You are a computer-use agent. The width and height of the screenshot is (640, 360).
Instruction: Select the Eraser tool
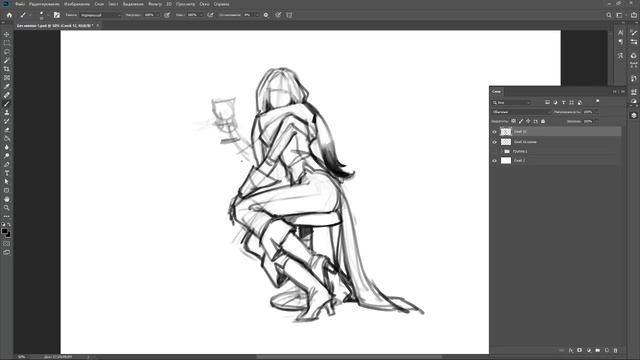[7, 130]
